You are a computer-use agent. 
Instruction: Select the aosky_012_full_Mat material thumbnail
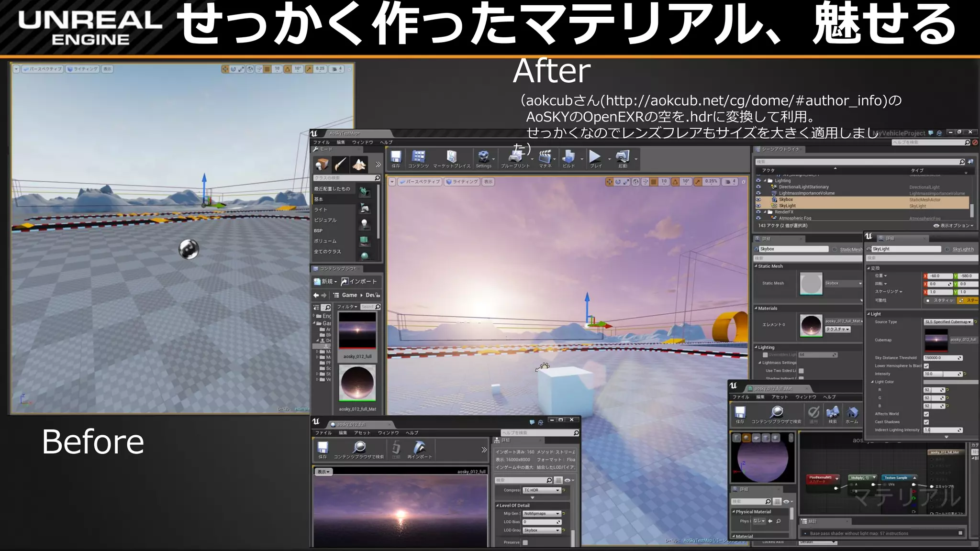point(357,384)
